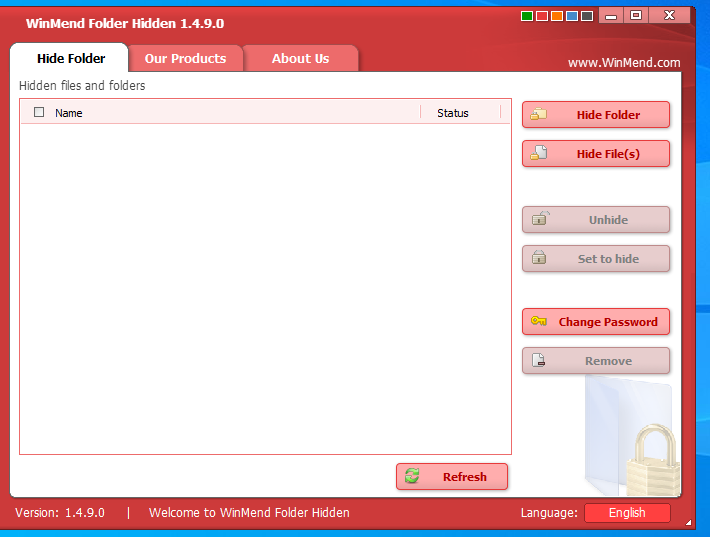This screenshot has height=537, width=710.
Task: Toggle the select-all checkbox beside Name
Action: pyautogui.click(x=39, y=112)
